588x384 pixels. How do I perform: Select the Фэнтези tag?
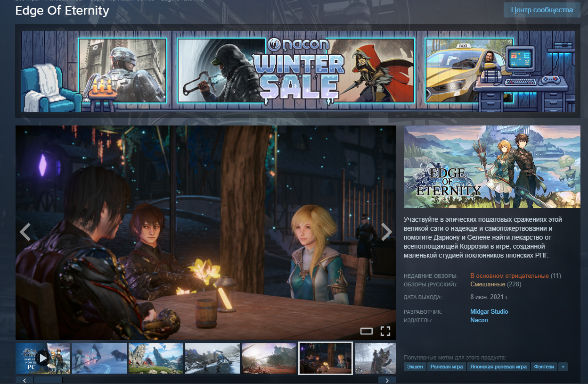coord(544,367)
